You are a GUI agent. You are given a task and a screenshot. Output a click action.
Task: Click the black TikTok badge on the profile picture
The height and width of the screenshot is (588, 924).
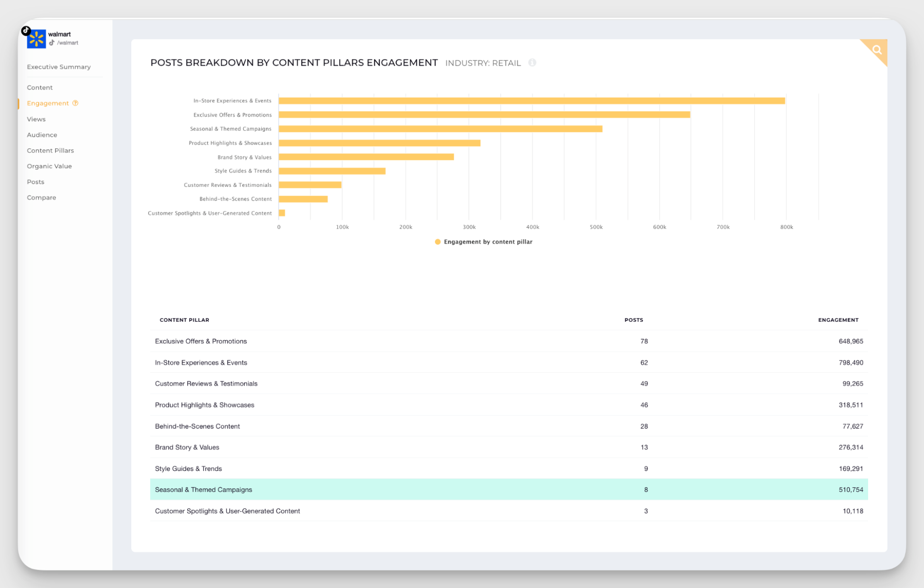tap(26, 30)
